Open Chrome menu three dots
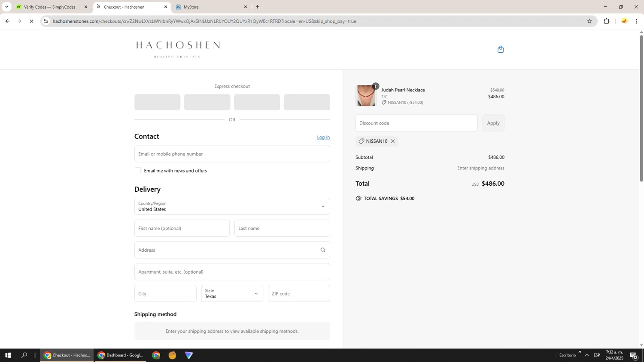 [x=637, y=21]
